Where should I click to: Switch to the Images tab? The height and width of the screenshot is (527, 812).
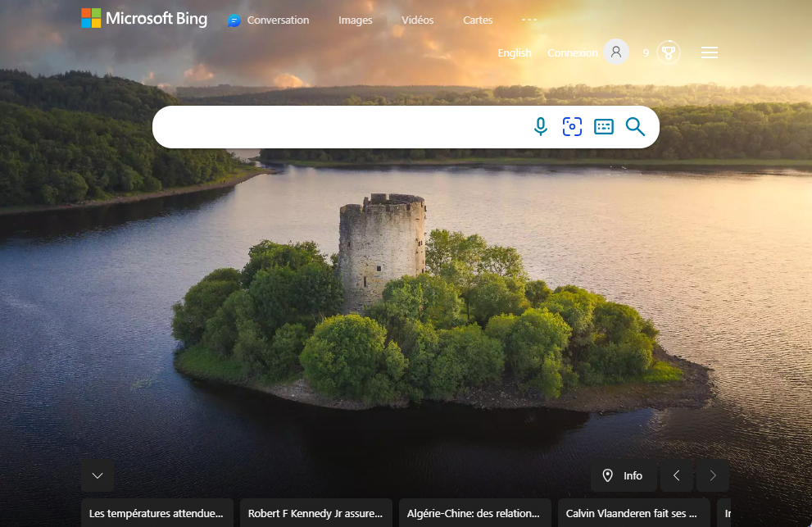point(355,20)
